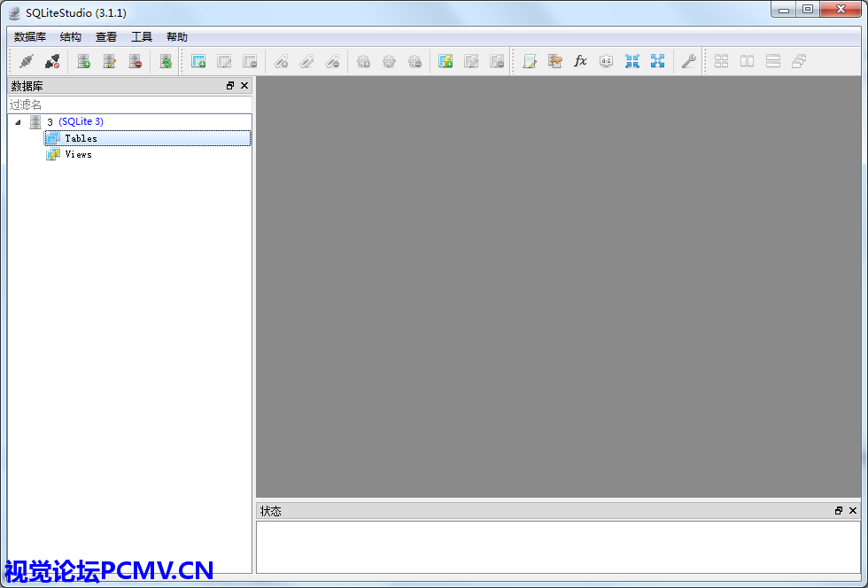Click the delete table icon

point(250,61)
